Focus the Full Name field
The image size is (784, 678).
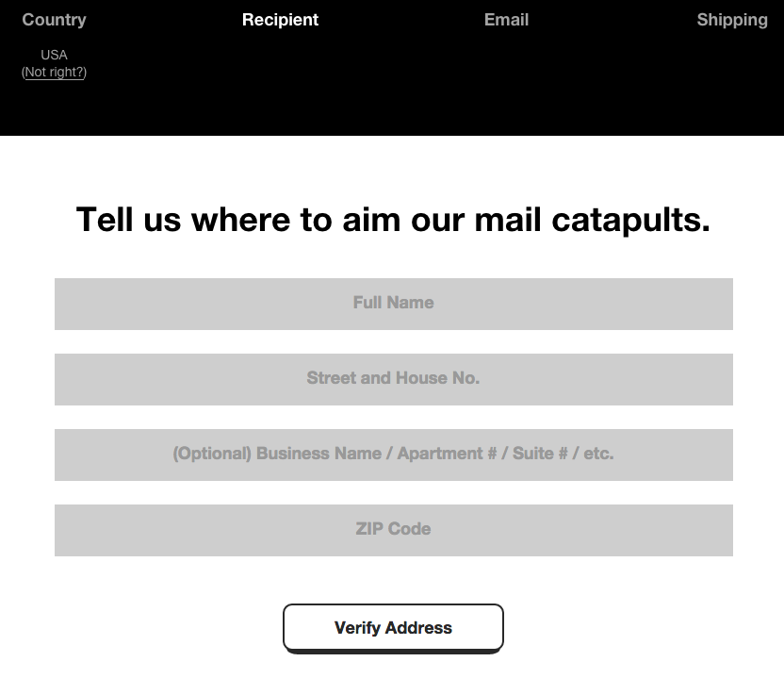pyautogui.click(x=393, y=304)
